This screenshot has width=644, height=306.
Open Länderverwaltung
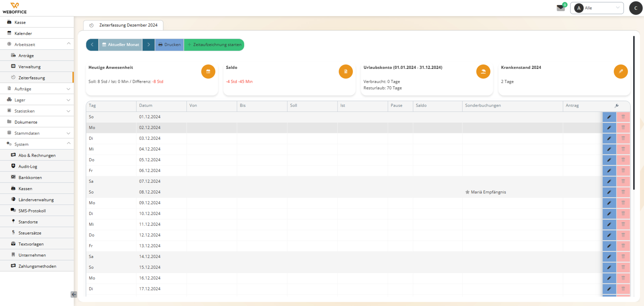pos(37,200)
